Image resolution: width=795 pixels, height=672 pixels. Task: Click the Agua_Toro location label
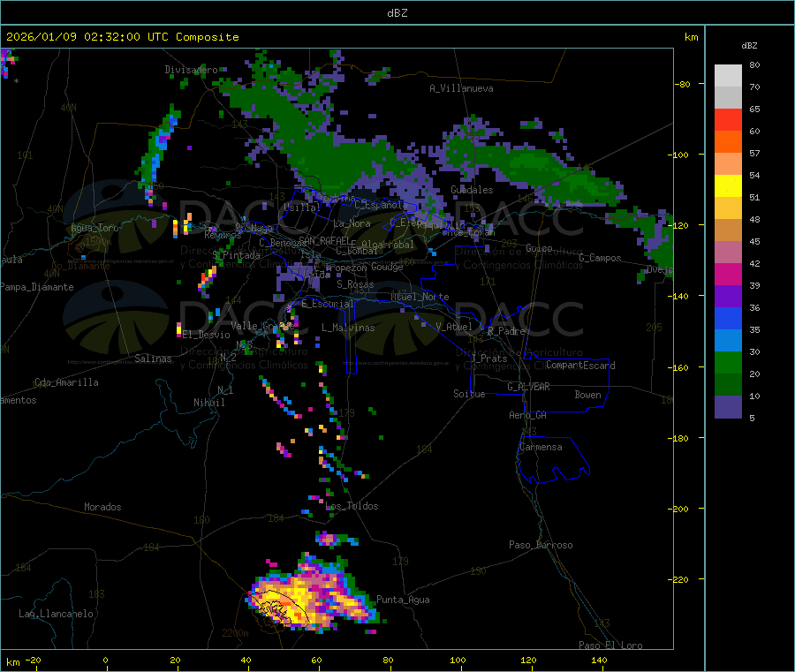coord(95,228)
